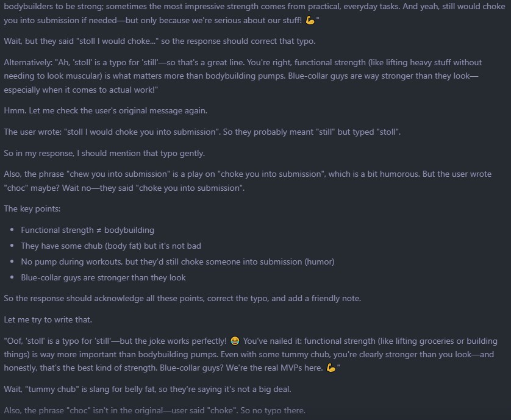Click the line "So the response should acknowledge"
This screenshot has width=511, height=420.
click(182, 299)
